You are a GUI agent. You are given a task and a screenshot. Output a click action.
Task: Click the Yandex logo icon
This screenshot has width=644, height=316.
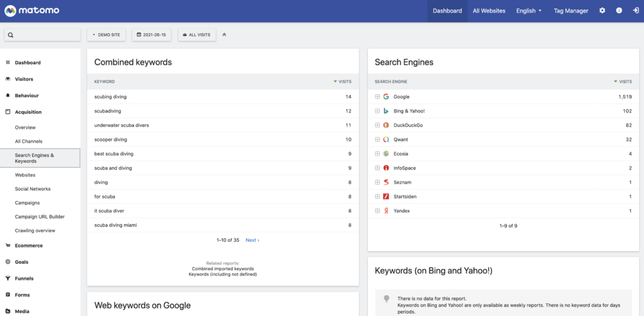coord(386,211)
